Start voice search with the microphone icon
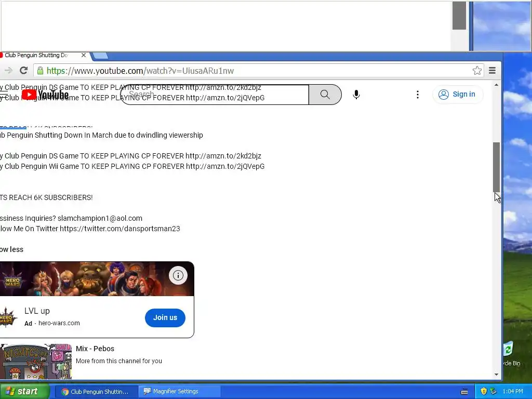The width and height of the screenshot is (532, 399). tap(356, 95)
